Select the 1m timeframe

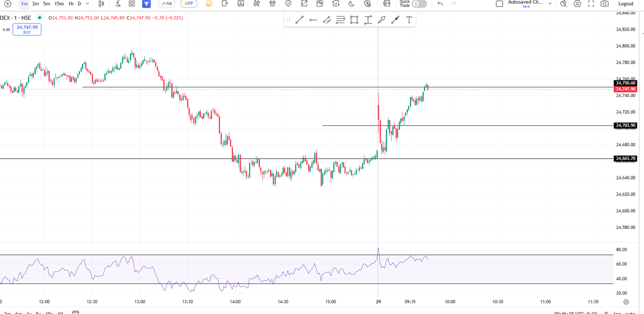(25, 4)
